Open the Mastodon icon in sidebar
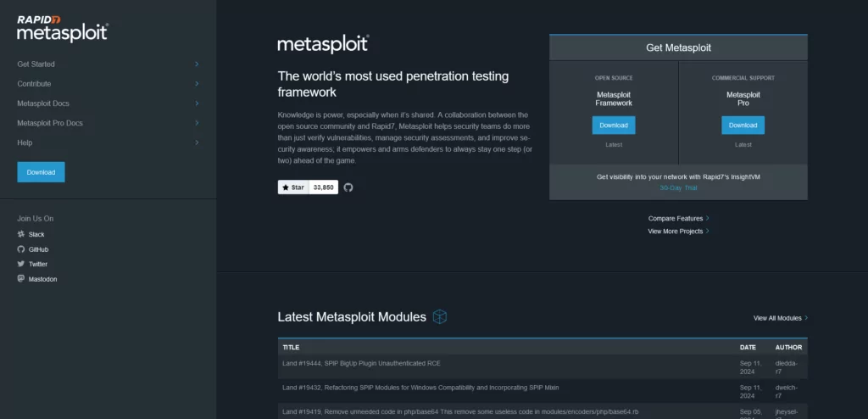The image size is (868, 419). (x=21, y=279)
